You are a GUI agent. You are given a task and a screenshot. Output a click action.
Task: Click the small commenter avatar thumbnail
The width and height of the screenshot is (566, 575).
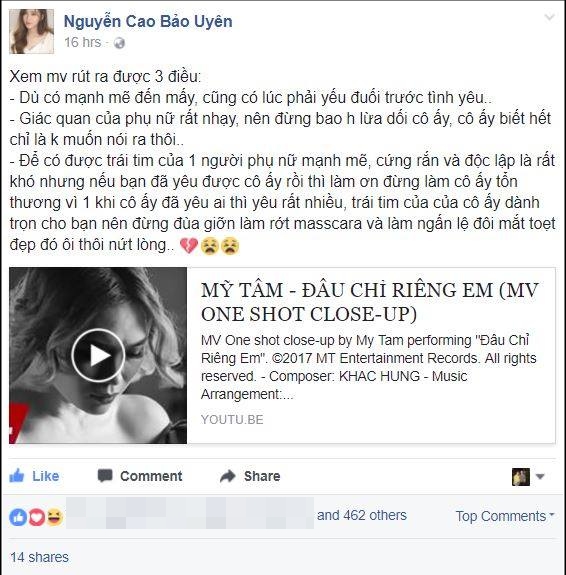[x=521, y=477]
